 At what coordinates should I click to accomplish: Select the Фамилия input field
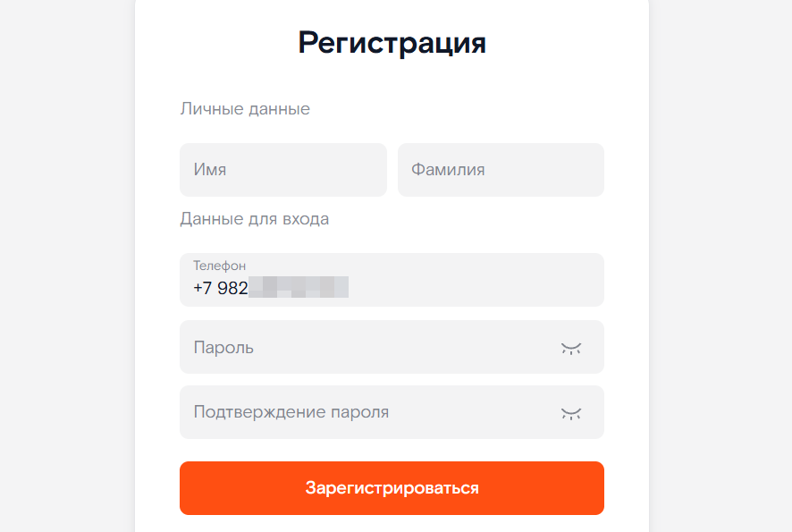500,170
